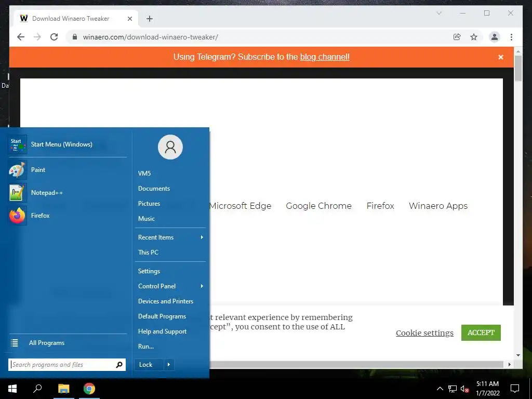Open the Google Chrome site menu

318,206
